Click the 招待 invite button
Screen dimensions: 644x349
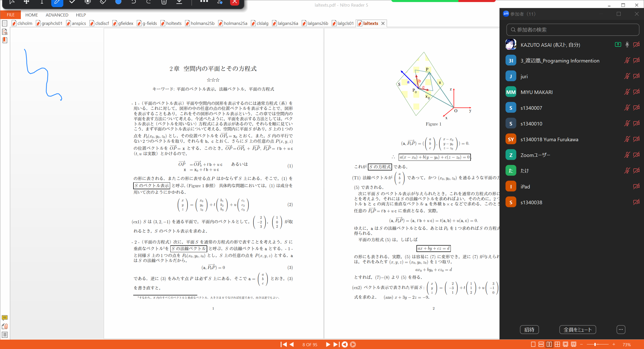(529, 330)
